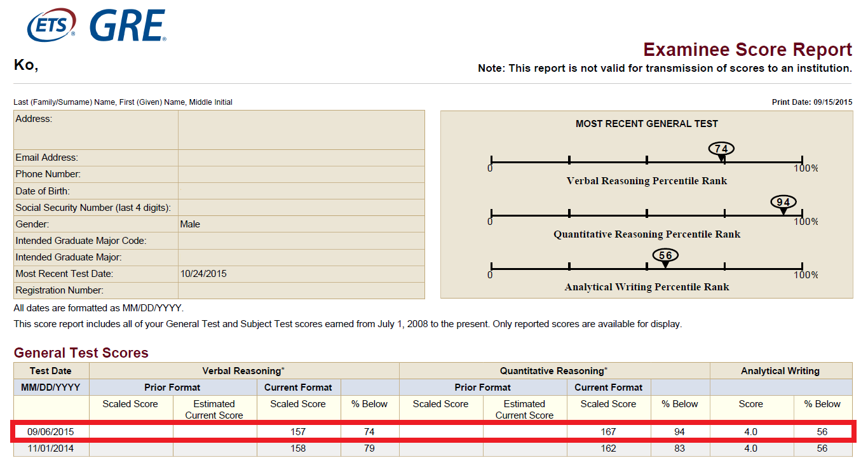Screen dimensions: 868x458
Task: Click the Verbal Reasoning Percentile Rank label
Action: (x=647, y=181)
